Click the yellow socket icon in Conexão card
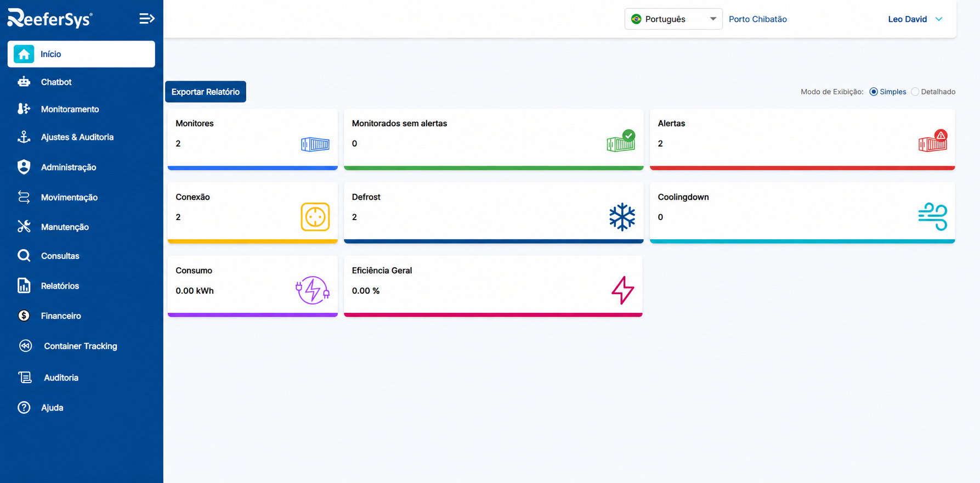 click(315, 217)
